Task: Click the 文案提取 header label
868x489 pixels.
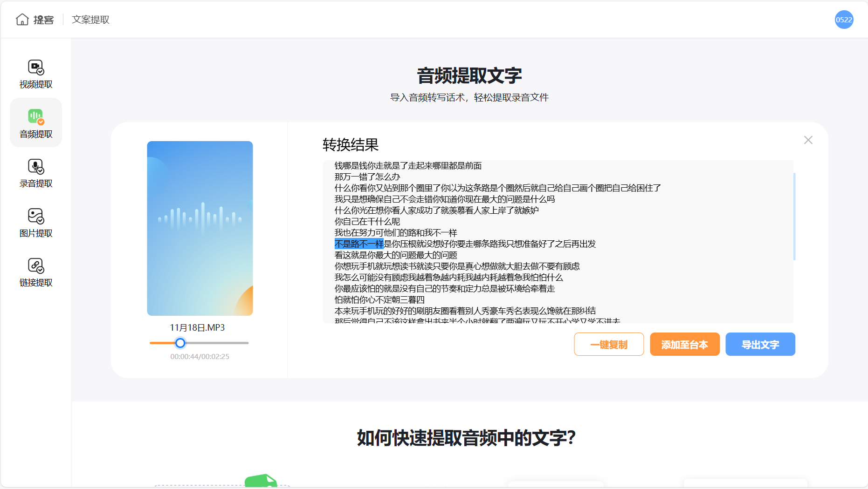Action: pyautogui.click(x=90, y=20)
